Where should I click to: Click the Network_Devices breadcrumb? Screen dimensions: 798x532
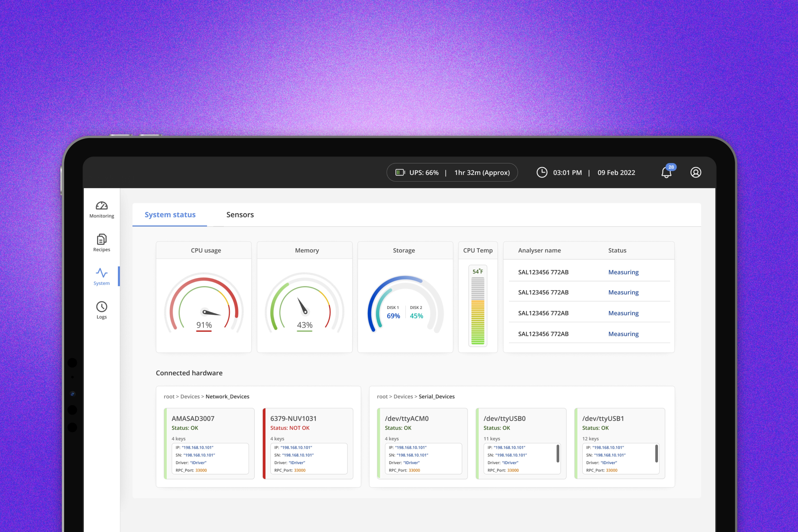click(x=227, y=397)
